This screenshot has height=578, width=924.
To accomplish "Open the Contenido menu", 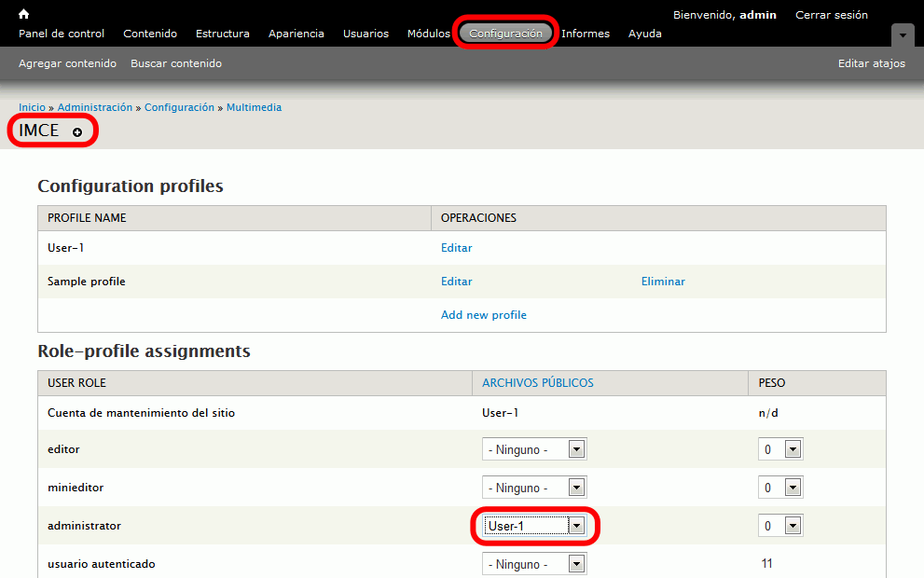I will pyautogui.click(x=150, y=34).
